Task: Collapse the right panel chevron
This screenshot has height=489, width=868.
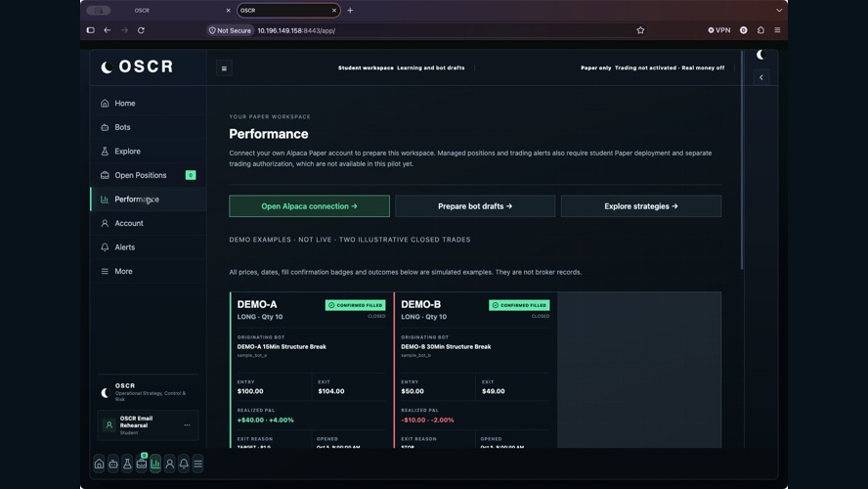Action: (761, 77)
